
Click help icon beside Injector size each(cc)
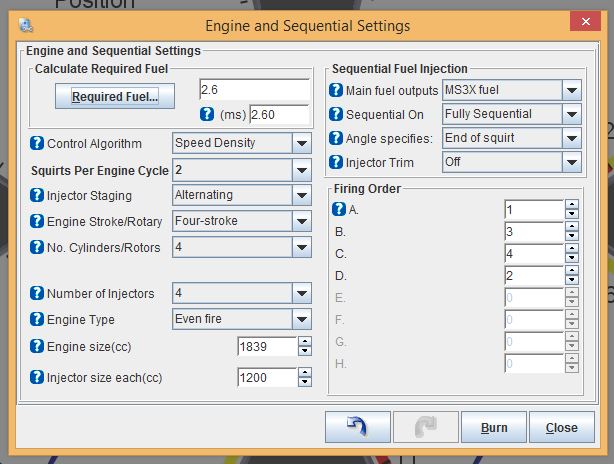click(x=37, y=377)
